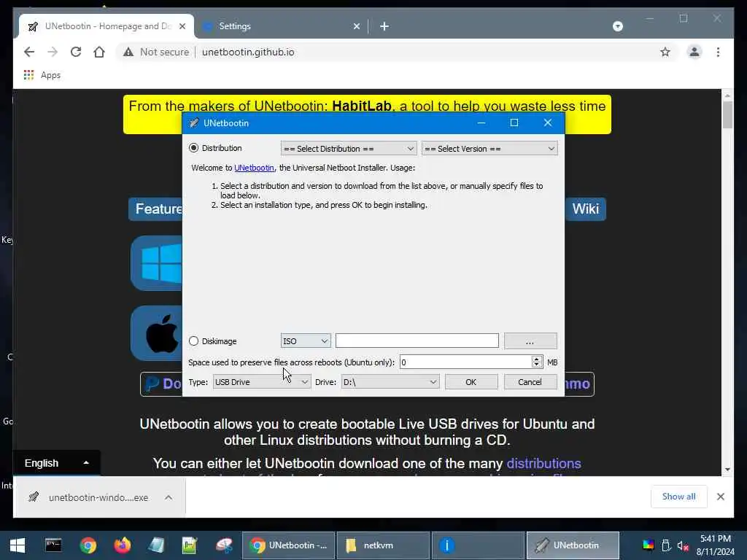Switch to the blue info taskbar window
This screenshot has width=747, height=560.
tap(479, 545)
